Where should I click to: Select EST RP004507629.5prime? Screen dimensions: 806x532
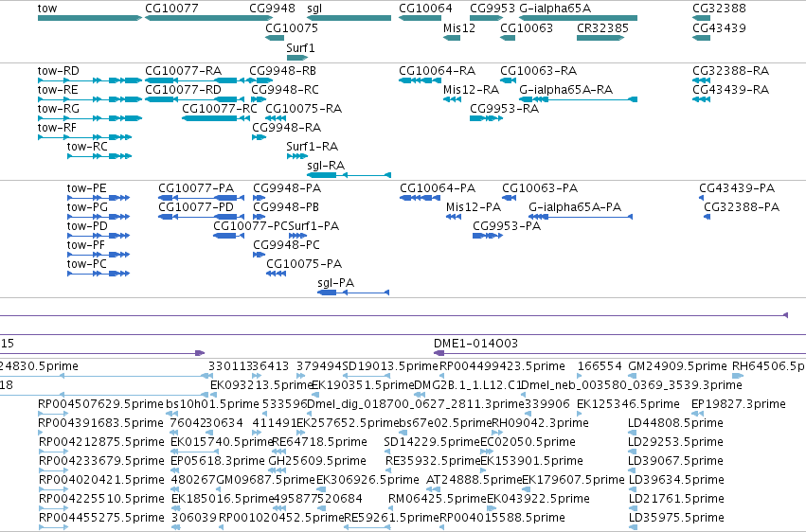53,414
